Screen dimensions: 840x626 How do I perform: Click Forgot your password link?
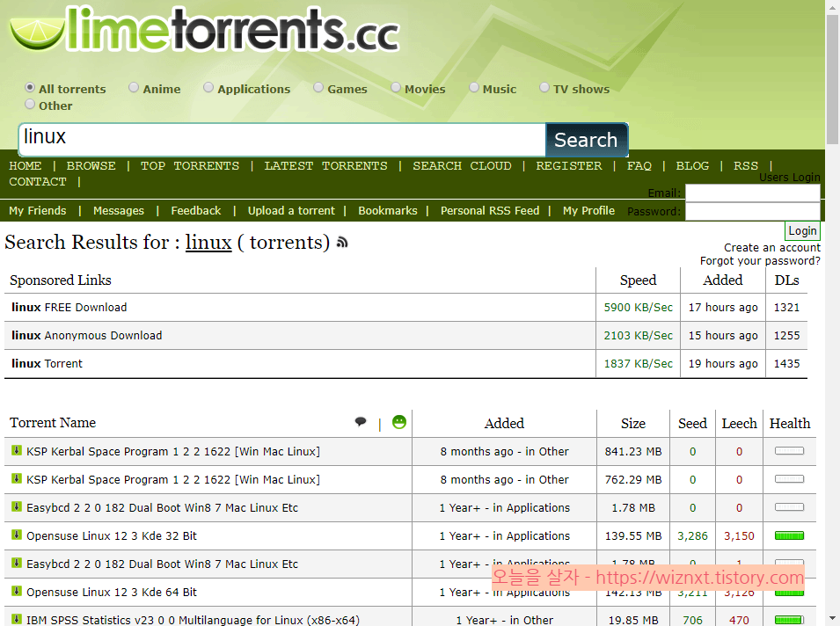(x=760, y=261)
